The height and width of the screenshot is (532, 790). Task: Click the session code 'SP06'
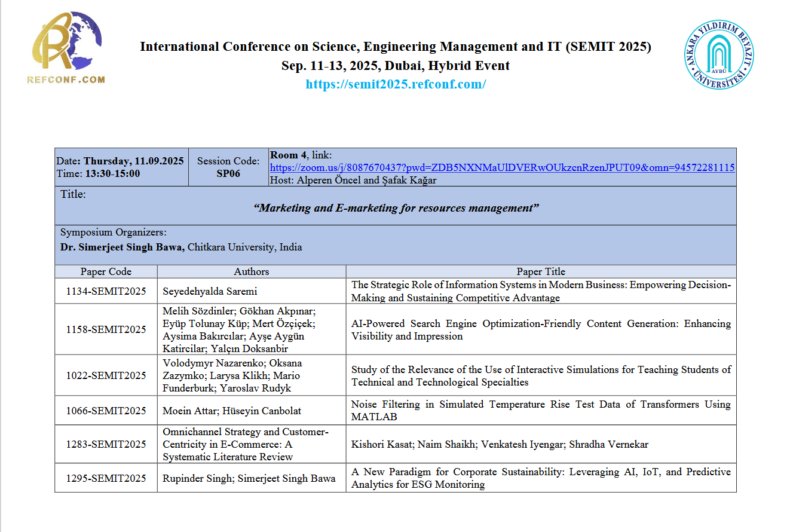pos(228,173)
